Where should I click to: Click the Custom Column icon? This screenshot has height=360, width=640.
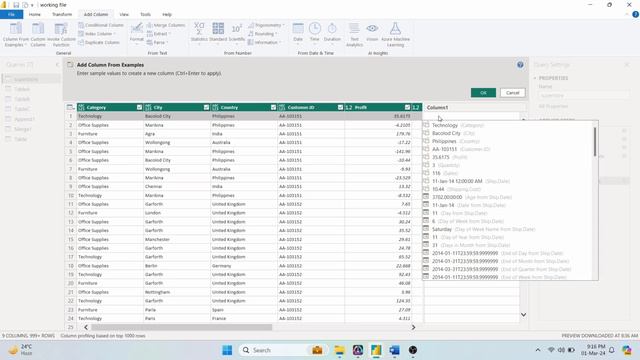click(x=38, y=29)
